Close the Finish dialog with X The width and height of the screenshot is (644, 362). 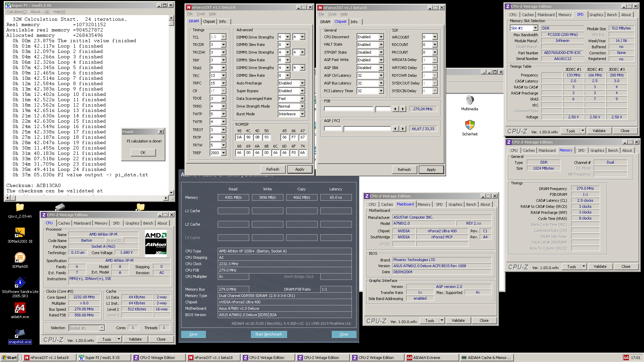[x=161, y=132]
